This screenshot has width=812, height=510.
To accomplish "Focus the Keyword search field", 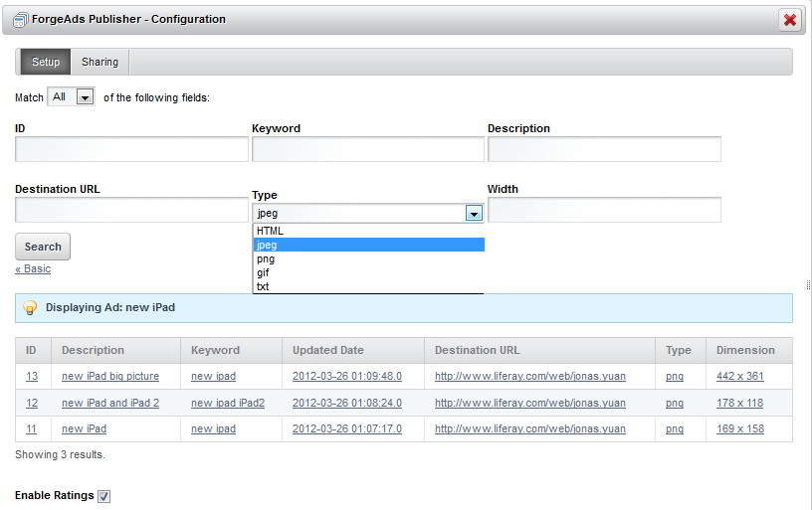I will [367, 149].
